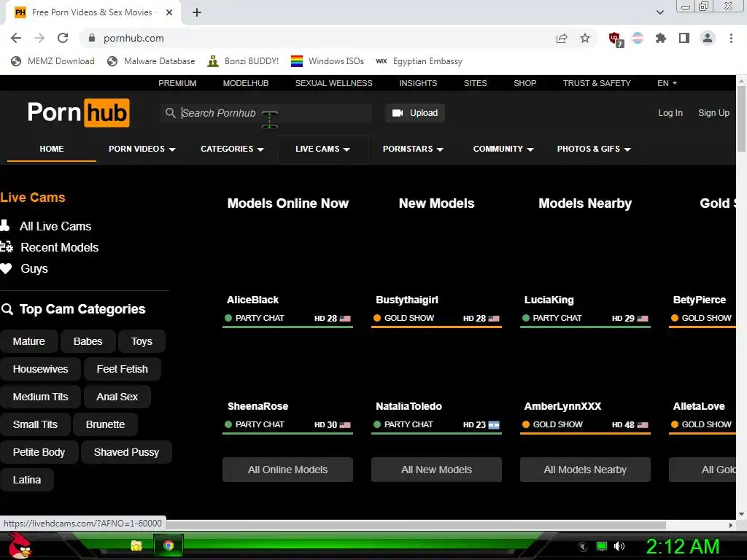The image size is (747, 560).
Task: Open the folder icon on the taskbar
Action: coord(136,545)
